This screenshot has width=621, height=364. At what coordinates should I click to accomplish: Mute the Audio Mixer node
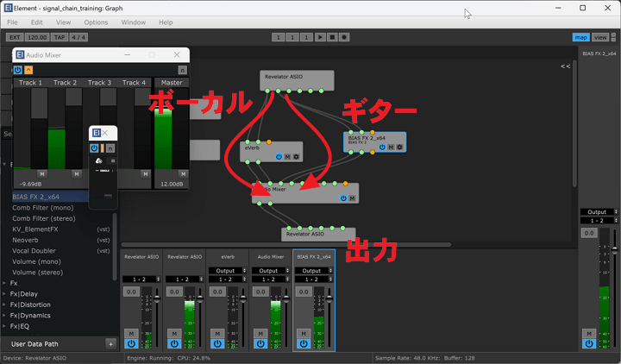pyautogui.click(x=352, y=198)
